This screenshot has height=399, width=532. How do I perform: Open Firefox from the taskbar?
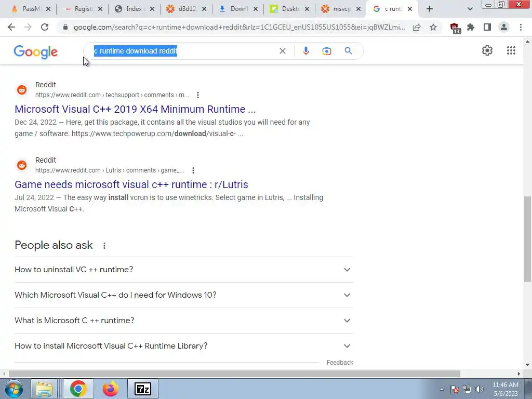[110, 389]
